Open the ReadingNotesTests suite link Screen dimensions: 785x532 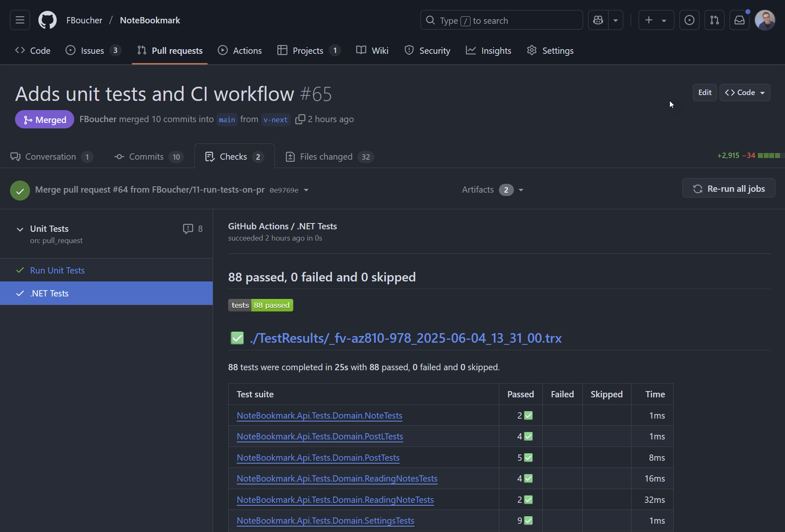[337, 478]
